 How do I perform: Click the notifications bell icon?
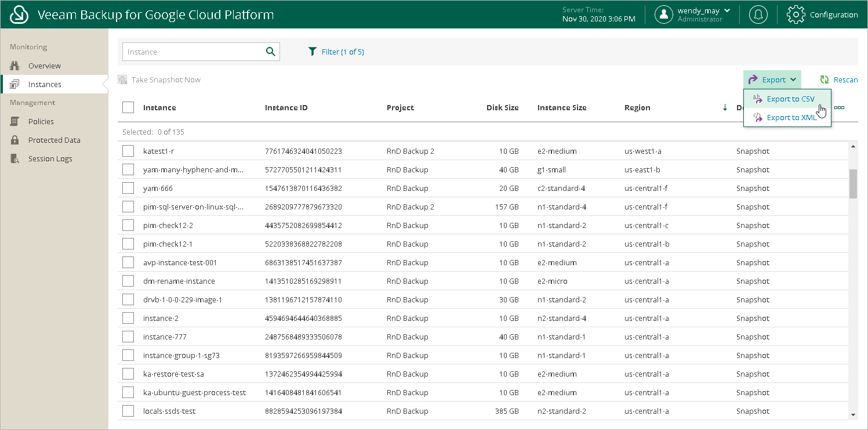(x=758, y=15)
